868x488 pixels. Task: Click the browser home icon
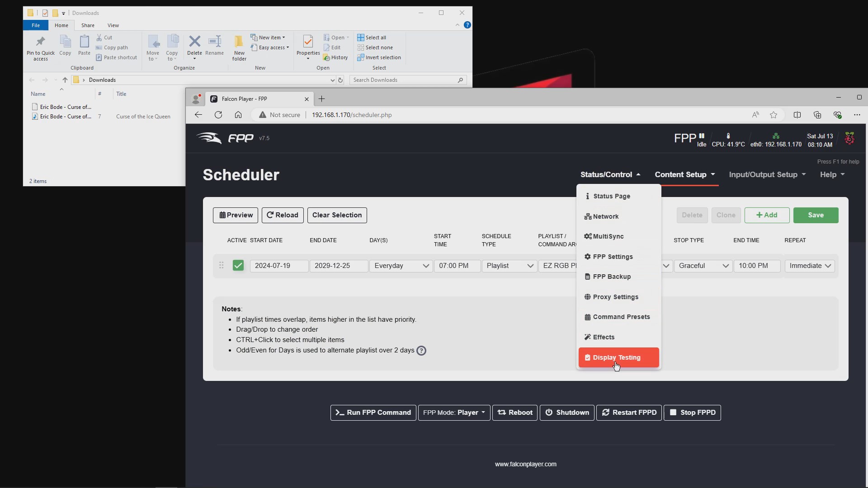pos(238,115)
